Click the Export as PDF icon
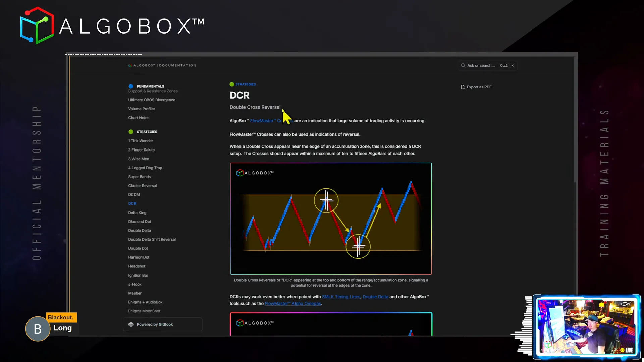The width and height of the screenshot is (644, 362). pos(463,87)
